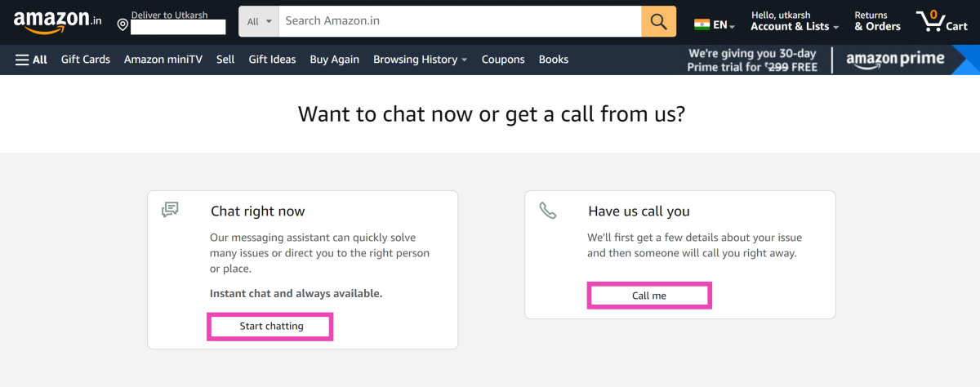Expand the Browsing History dropdown
Image resolution: width=980 pixels, height=387 pixels.
pyautogui.click(x=420, y=60)
